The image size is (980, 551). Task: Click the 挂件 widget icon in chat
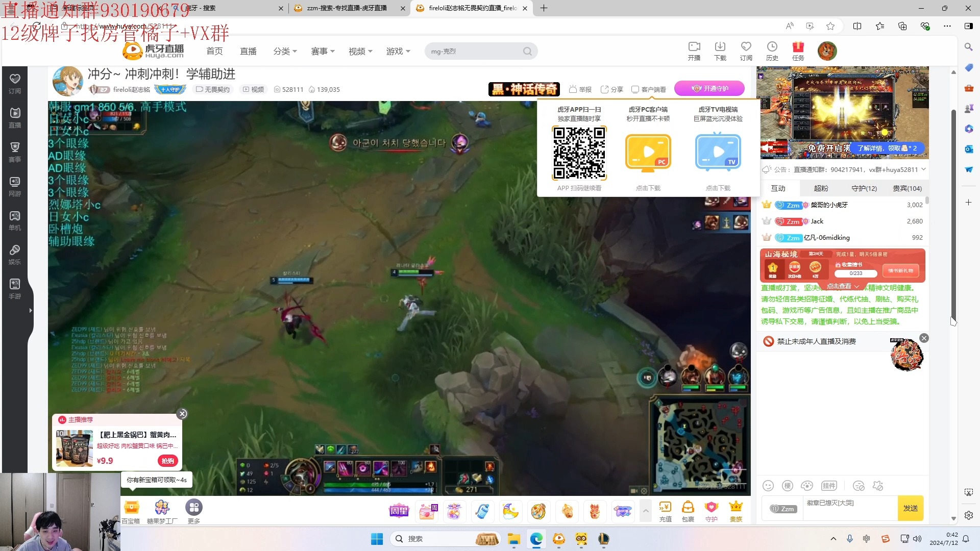coord(829,486)
